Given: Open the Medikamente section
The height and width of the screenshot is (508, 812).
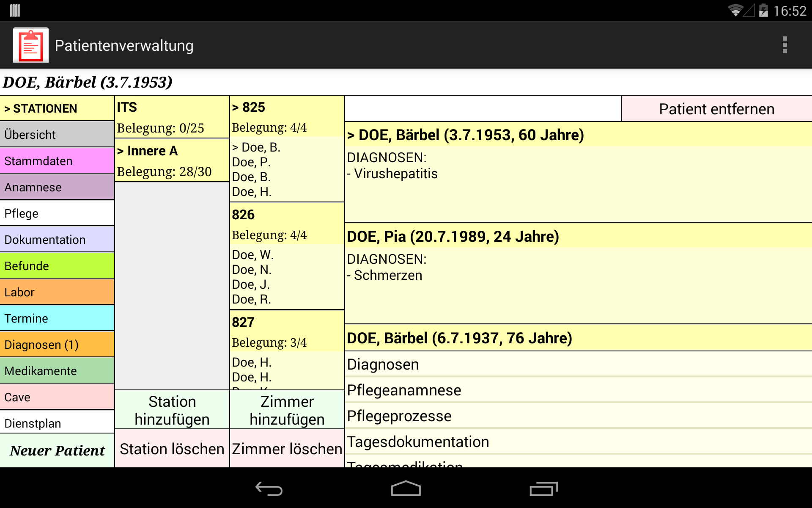Looking at the screenshot, I should 57,370.
